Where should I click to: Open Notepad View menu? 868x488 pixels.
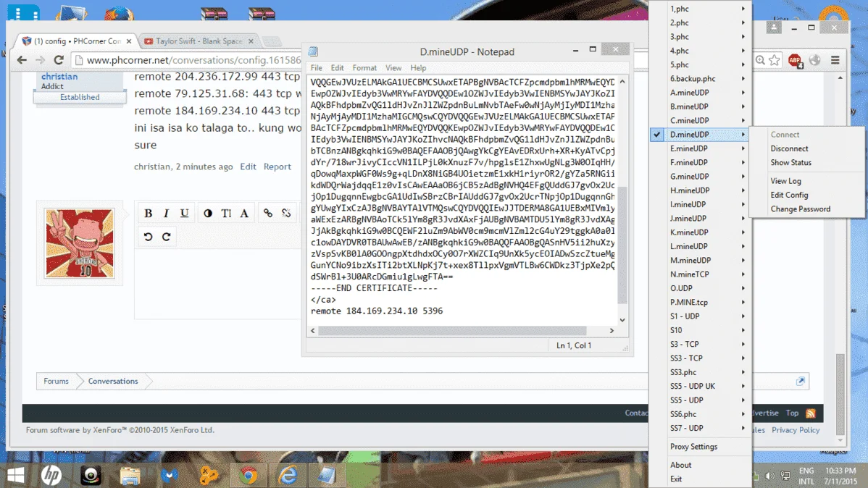(393, 67)
